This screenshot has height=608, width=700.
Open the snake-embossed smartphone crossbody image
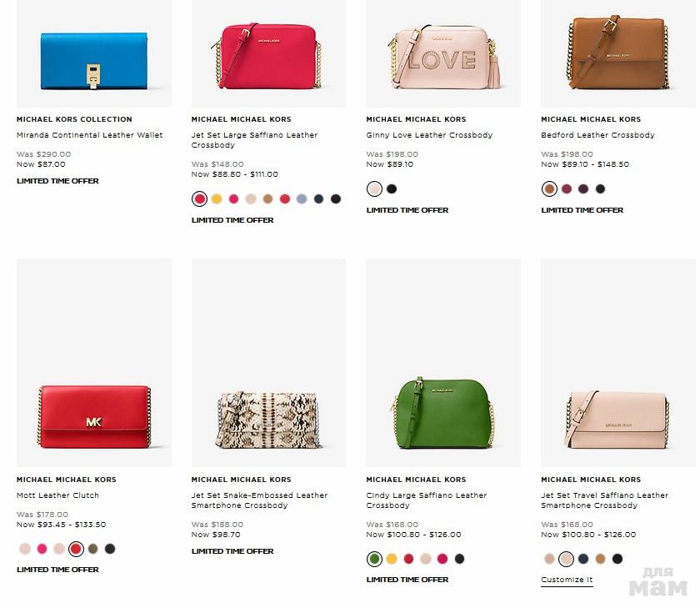coord(268,362)
